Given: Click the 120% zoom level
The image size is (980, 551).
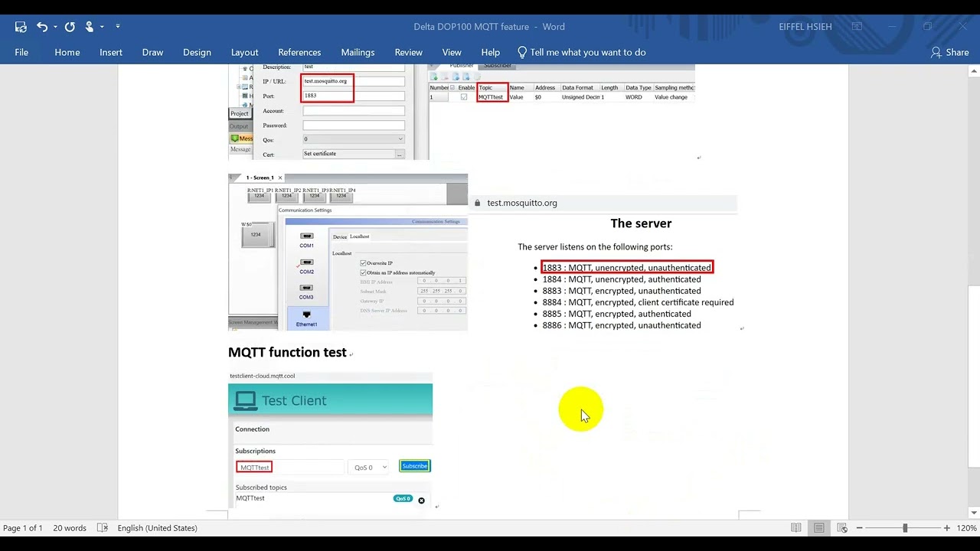Looking at the screenshot, I should click(966, 528).
